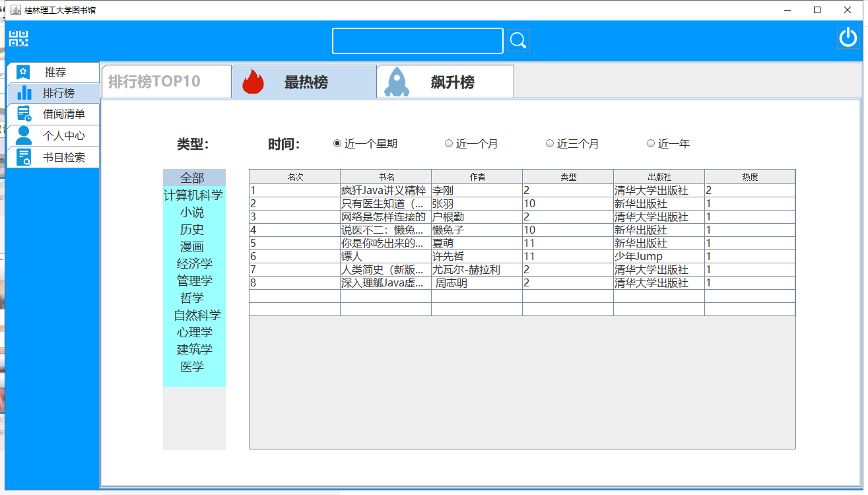Click the Java app icon in title bar
Image resolution: width=868 pixels, height=495 pixels.
[15, 10]
